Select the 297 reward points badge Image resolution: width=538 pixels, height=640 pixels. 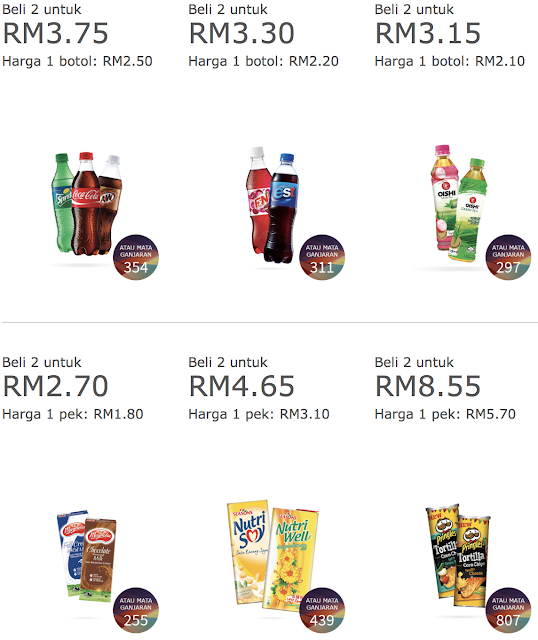[508, 257]
